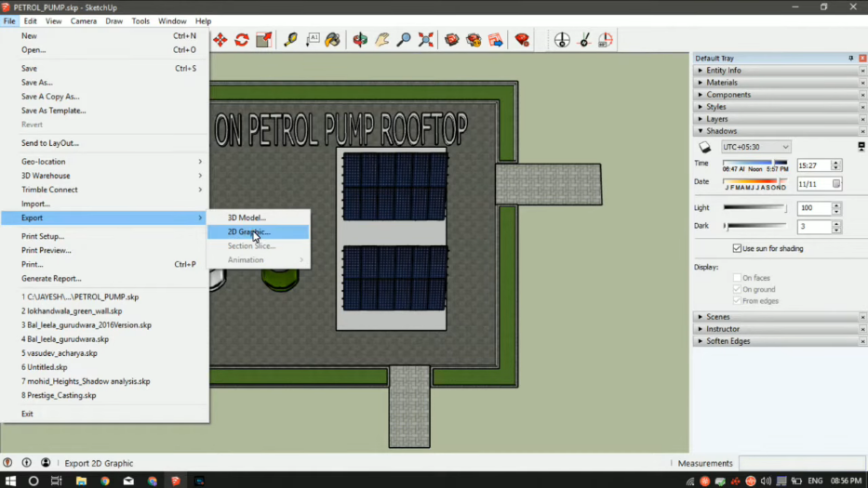Uncheck Use sun for shading
This screenshot has height=488, width=868.
(x=738, y=248)
